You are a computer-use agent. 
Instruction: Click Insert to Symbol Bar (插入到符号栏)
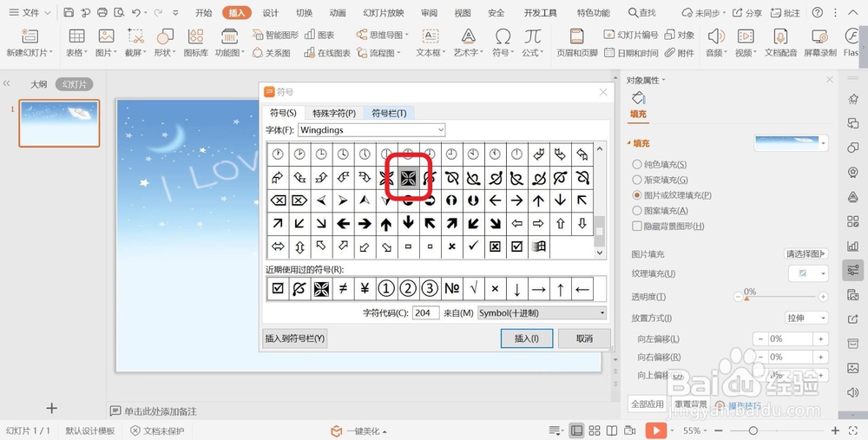[x=295, y=338]
